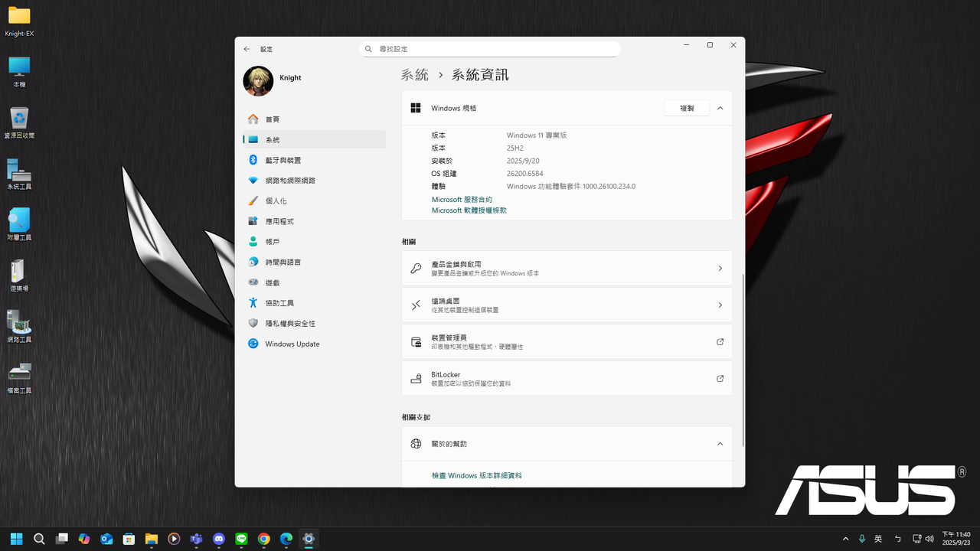This screenshot has height=551, width=980.
Task: Open Microsoft Store from taskbar
Action: coord(129,539)
